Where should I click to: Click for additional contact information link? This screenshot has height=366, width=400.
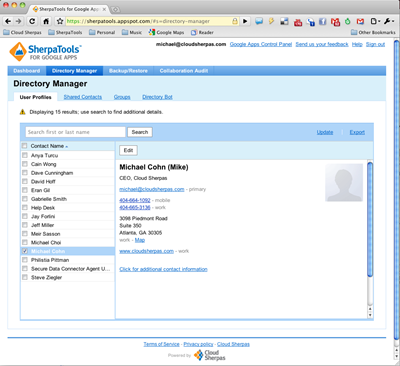(163, 269)
